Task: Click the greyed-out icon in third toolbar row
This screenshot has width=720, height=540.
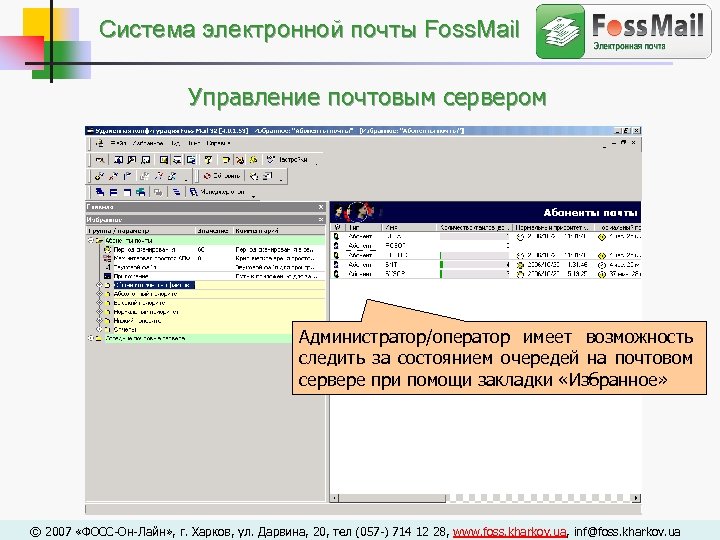Action: (158, 192)
